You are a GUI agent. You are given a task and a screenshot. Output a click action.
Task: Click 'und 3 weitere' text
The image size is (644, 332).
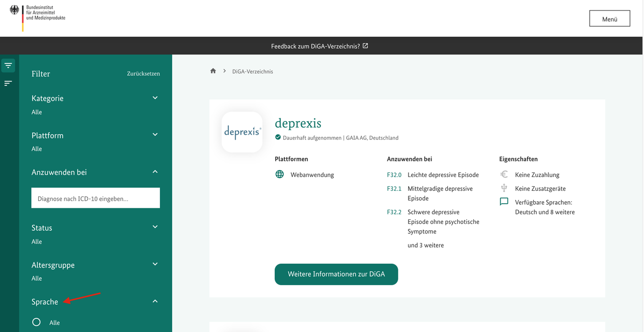426,245
